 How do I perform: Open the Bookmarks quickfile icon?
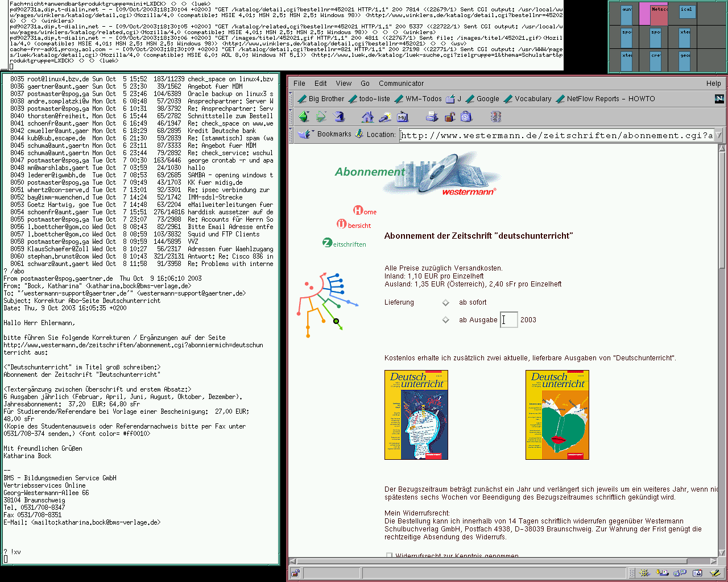[x=305, y=134]
